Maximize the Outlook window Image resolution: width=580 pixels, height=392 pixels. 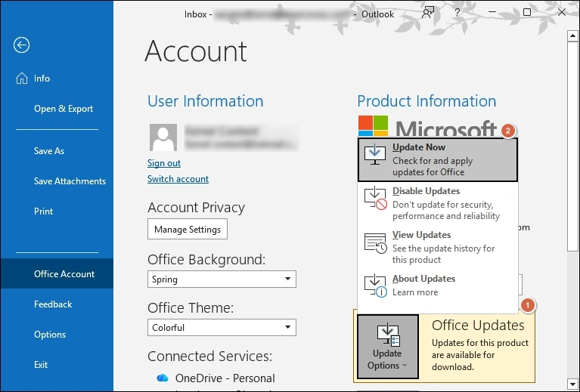coord(527,12)
